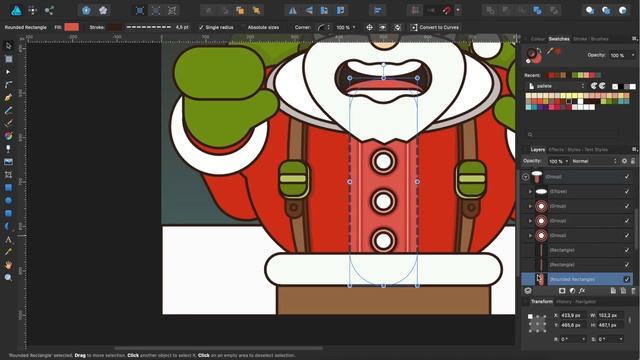Click Flip Horizontal toolbar icon

coord(293,11)
